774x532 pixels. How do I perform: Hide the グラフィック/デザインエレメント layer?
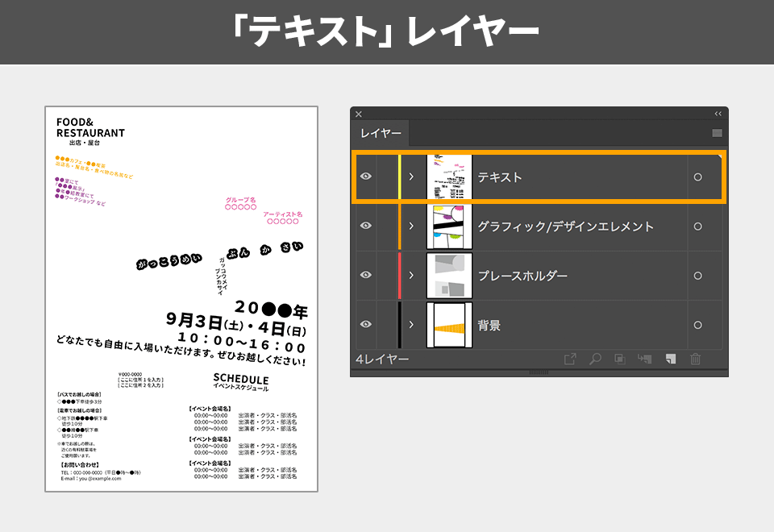point(366,226)
